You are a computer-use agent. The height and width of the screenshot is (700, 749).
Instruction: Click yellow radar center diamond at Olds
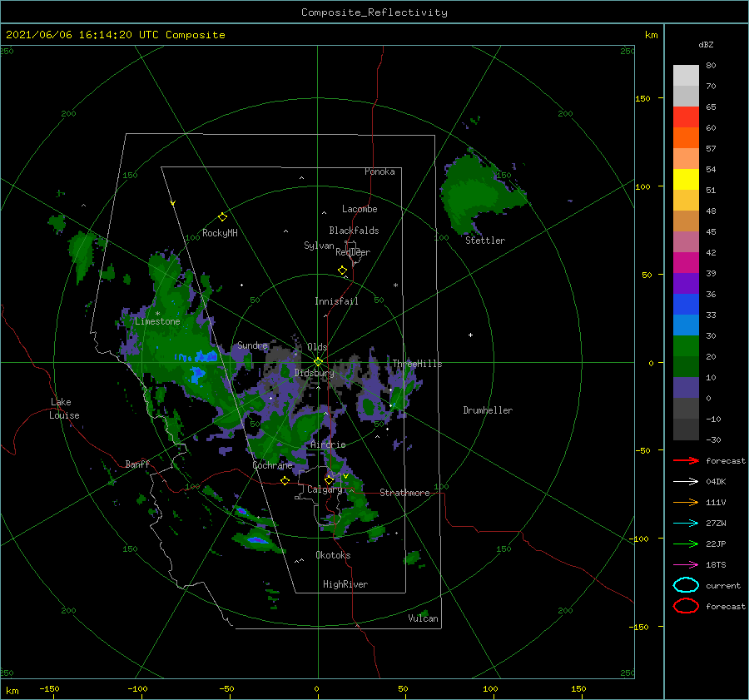coord(318,362)
